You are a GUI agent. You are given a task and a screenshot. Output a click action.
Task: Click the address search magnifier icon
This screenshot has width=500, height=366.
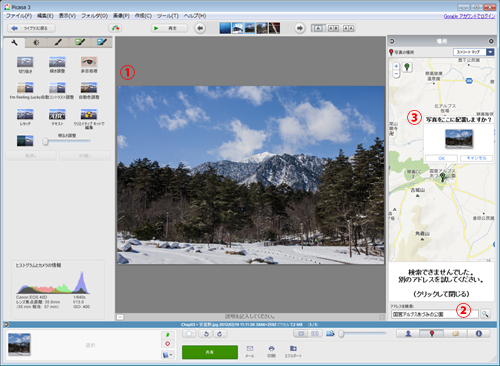click(485, 314)
